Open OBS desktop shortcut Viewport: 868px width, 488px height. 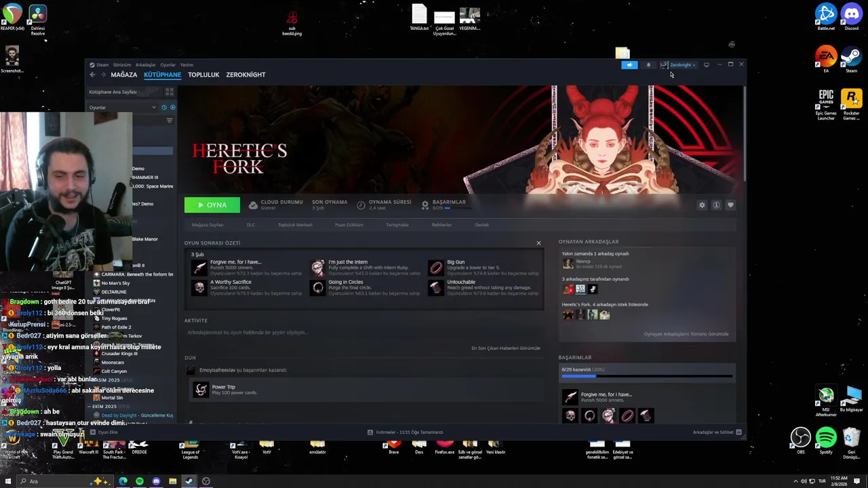click(x=801, y=441)
